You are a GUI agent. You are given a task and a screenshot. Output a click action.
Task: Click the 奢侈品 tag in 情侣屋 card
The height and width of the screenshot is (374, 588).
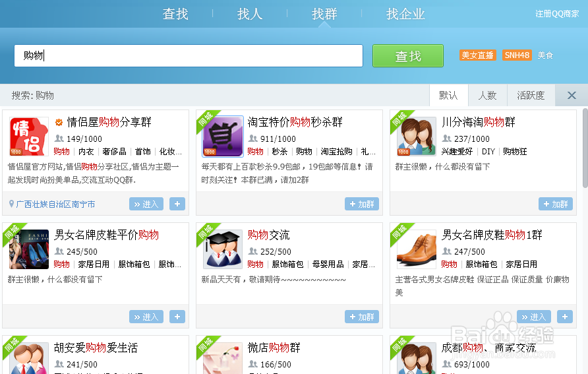coord(115,152)
